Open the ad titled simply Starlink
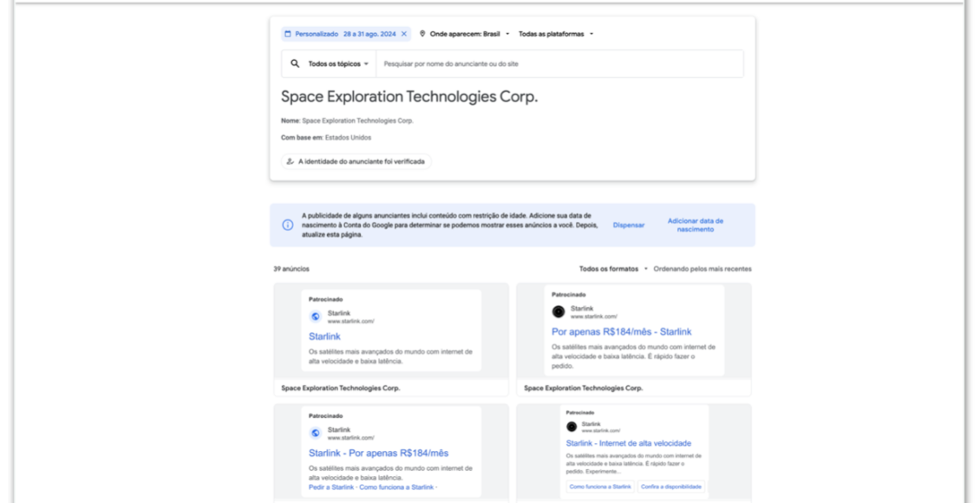 click(x=324, y=336)
